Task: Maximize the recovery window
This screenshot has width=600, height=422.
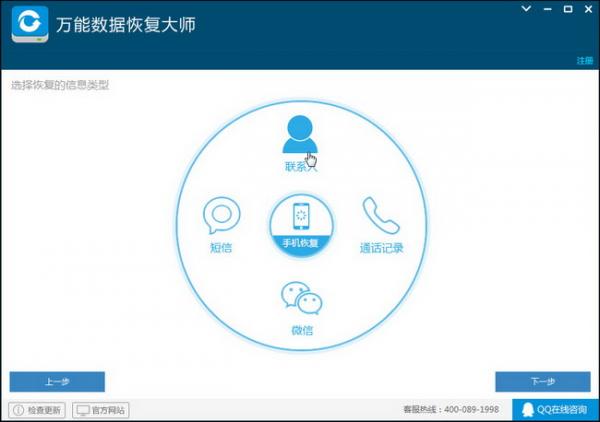Action: pos(568,9)
